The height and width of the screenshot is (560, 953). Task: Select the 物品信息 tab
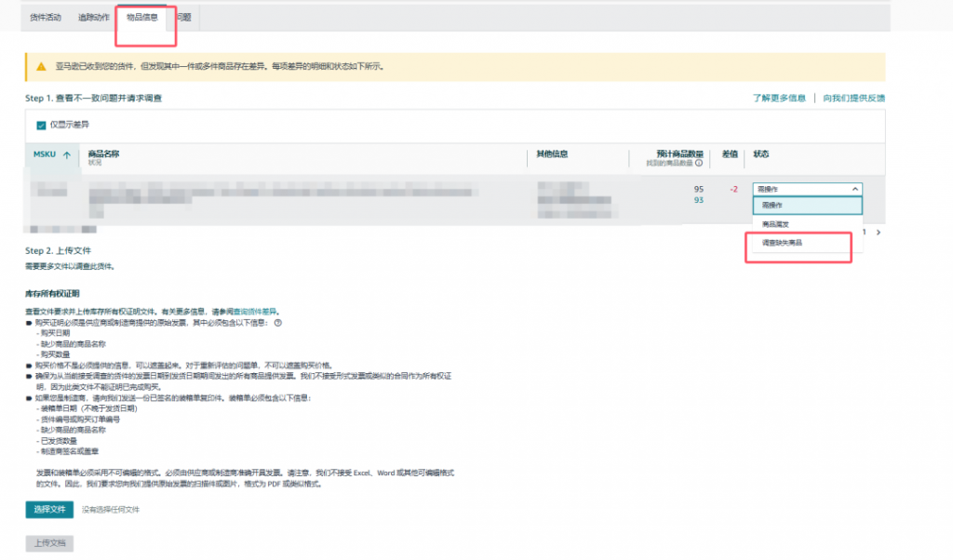(x=142, y=17)
